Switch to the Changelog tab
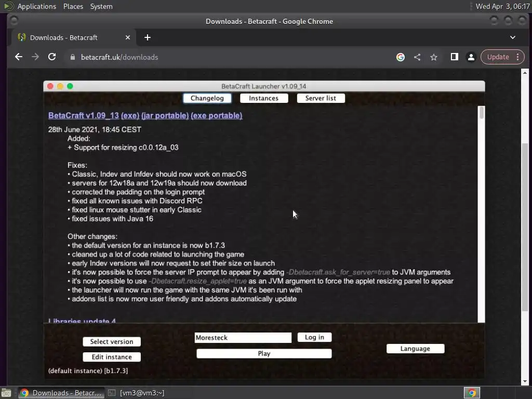 coord(207,98)
